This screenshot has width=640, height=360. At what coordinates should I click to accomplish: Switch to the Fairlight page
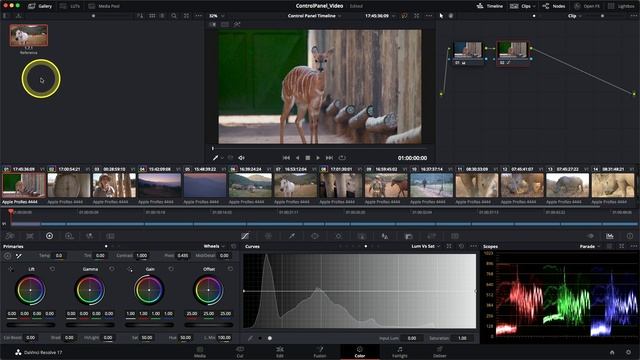[x=400, y=352]
